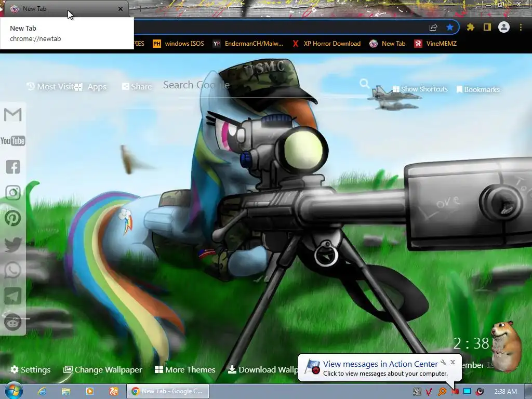Click the View messages in Action Center notification

tap(380, 368)
